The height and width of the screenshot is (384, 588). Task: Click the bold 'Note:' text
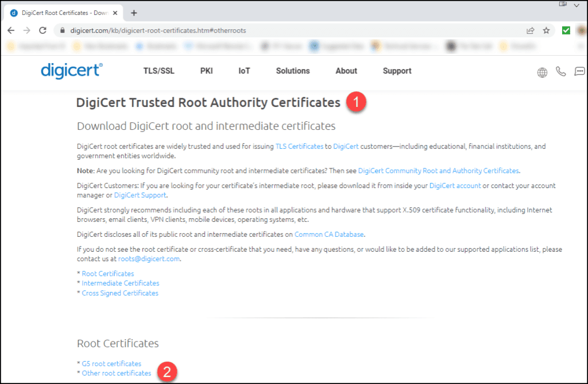tap(86, 171)
